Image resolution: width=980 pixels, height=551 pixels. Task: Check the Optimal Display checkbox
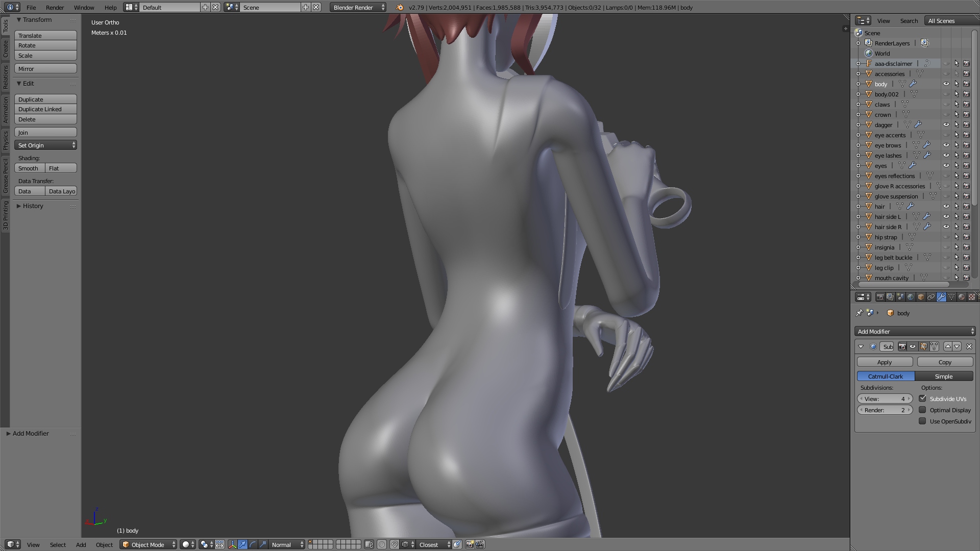pyautogui.click(x=922, y=410)
